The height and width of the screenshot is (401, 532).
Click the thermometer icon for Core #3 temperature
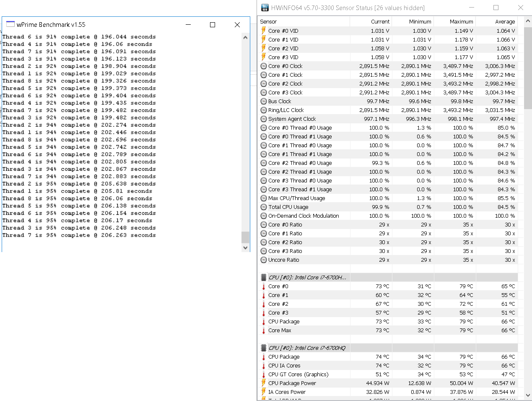point(263,312)
